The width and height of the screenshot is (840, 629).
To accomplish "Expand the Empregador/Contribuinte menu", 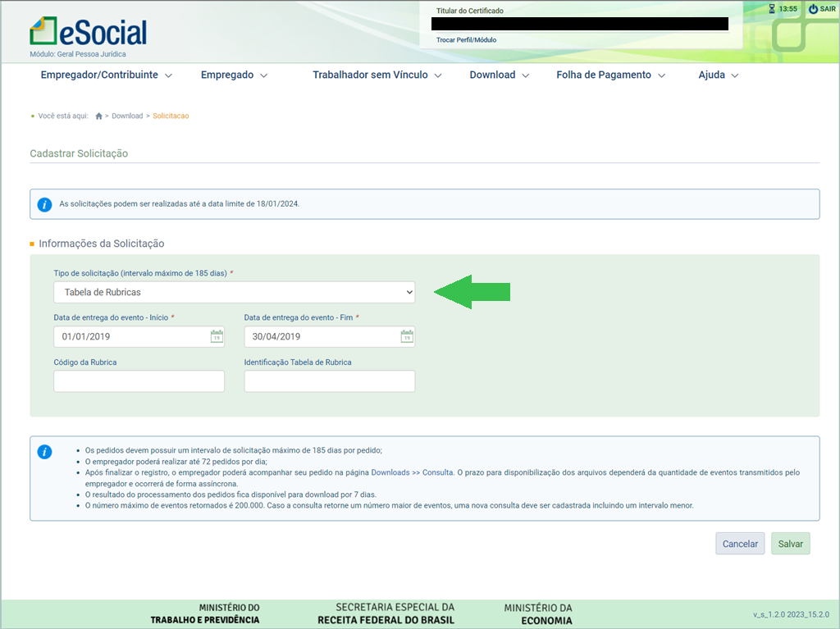I will click(x=106, y=75).
